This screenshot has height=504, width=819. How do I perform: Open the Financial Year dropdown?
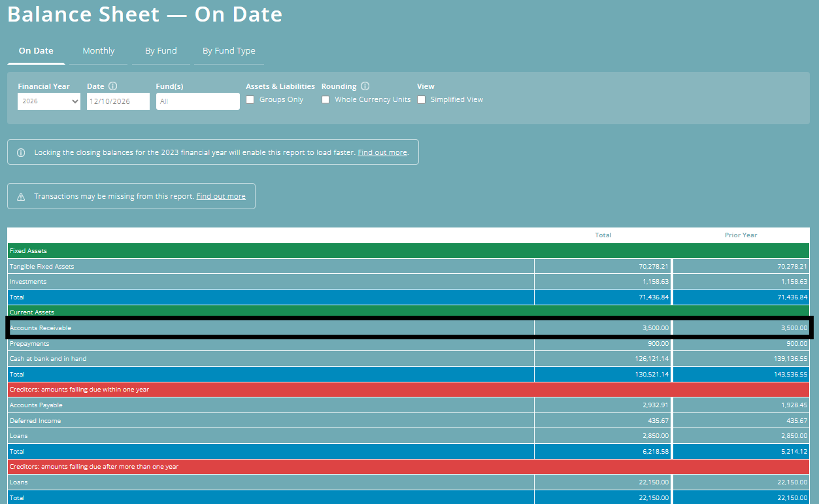tap(49, 101)
